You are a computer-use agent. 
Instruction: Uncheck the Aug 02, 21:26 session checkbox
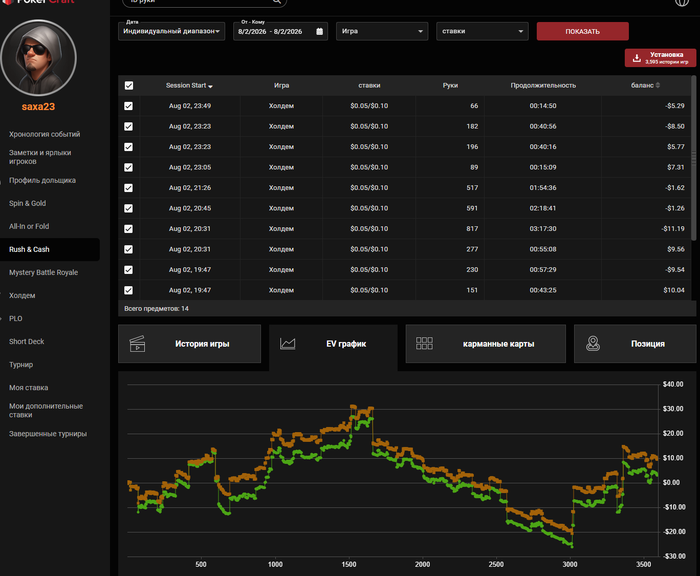(x=129, y=188)
